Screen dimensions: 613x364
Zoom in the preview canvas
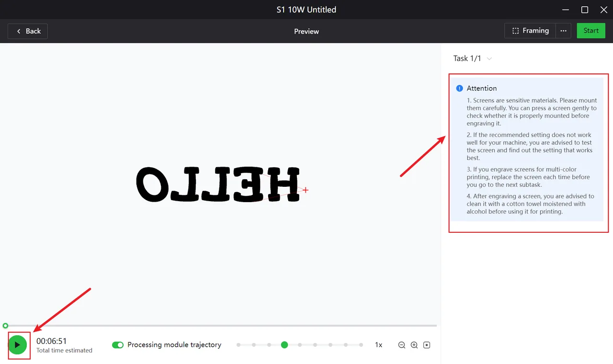(414, 345)
